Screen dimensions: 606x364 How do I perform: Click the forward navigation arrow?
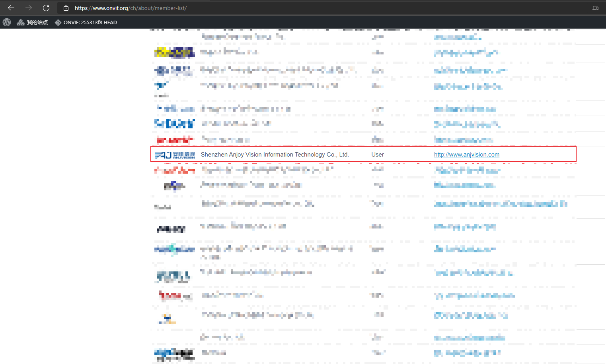pyautogui.click(x=29, y=8)
